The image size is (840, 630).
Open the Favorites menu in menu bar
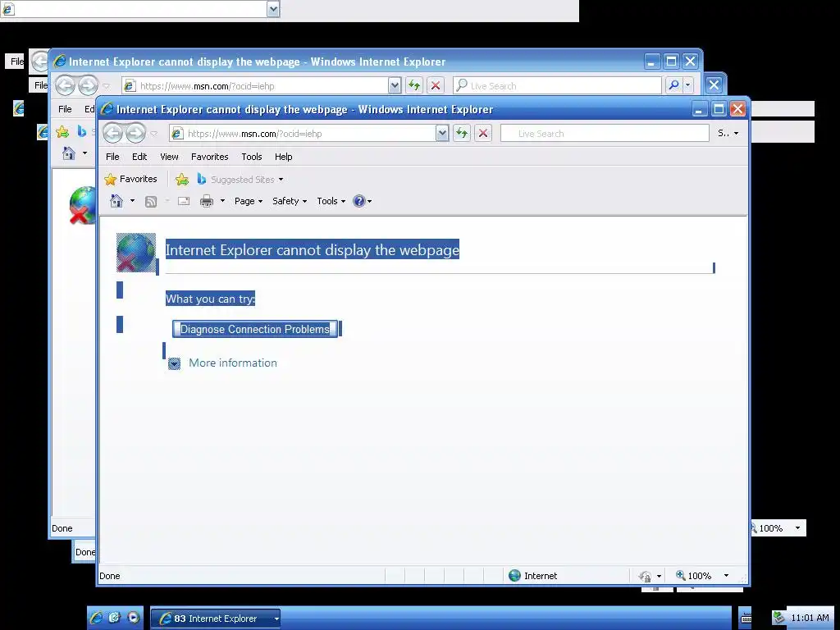pyautogui.click(x=209, y=157)
